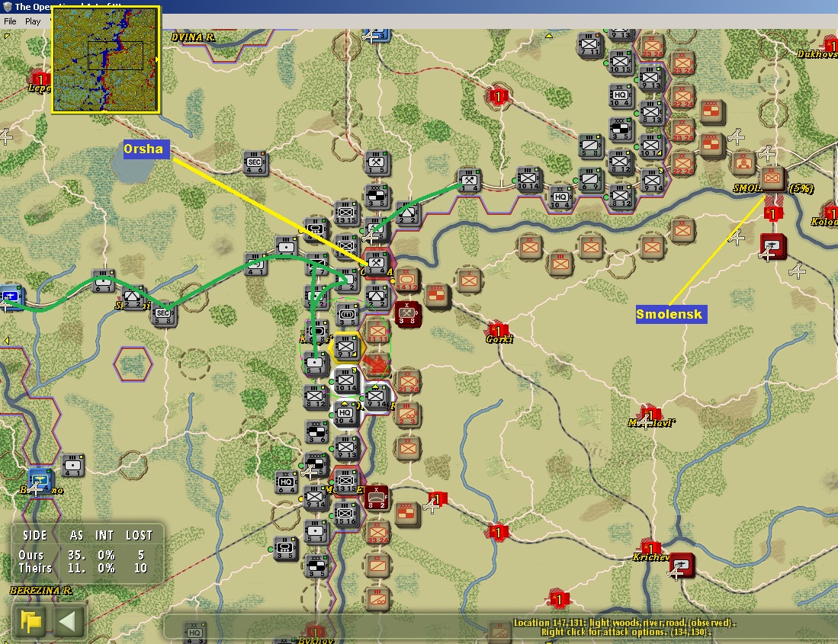Select the recon unit showing 6 9
The height and width of the screenshot is (644, 838).
[x=590, y=179]
